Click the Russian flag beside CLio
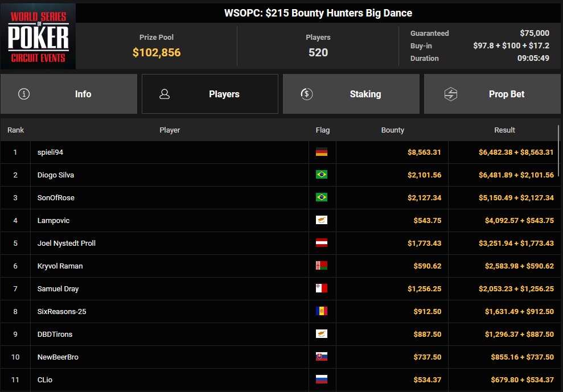Image resolution: width=563 pixels, height=392 pixels. point(322,379)
